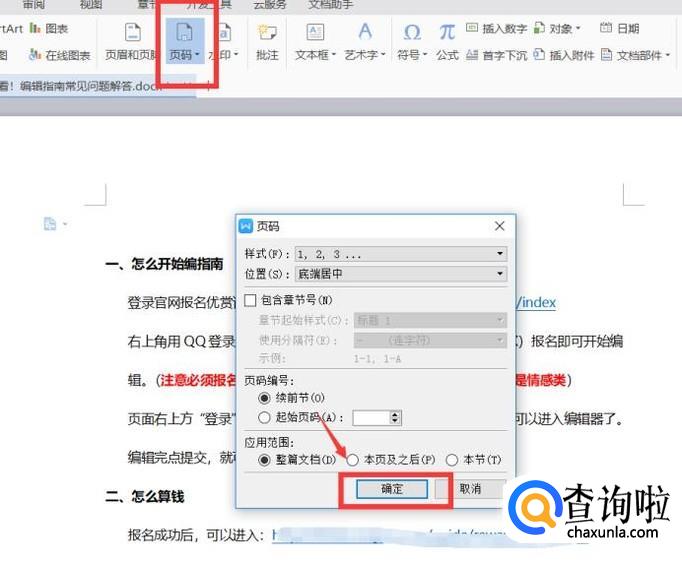
Task: Insert a 图表 chart
Action: coord(49,29)
